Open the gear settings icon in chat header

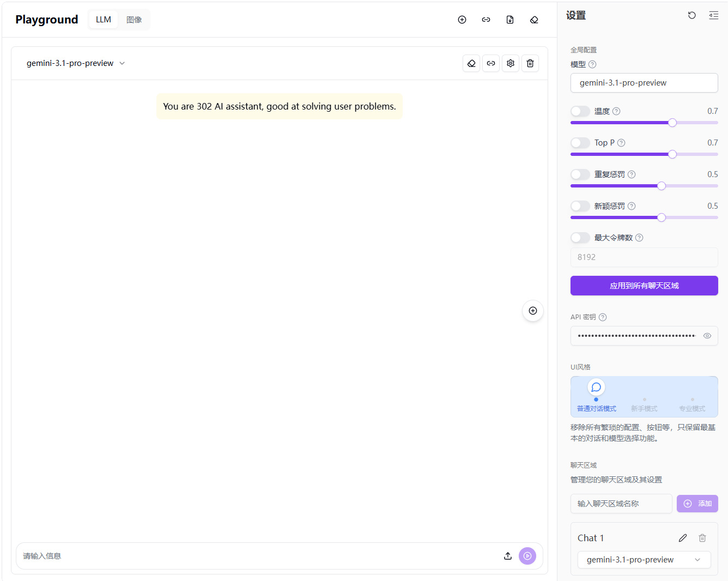[511, 63]
